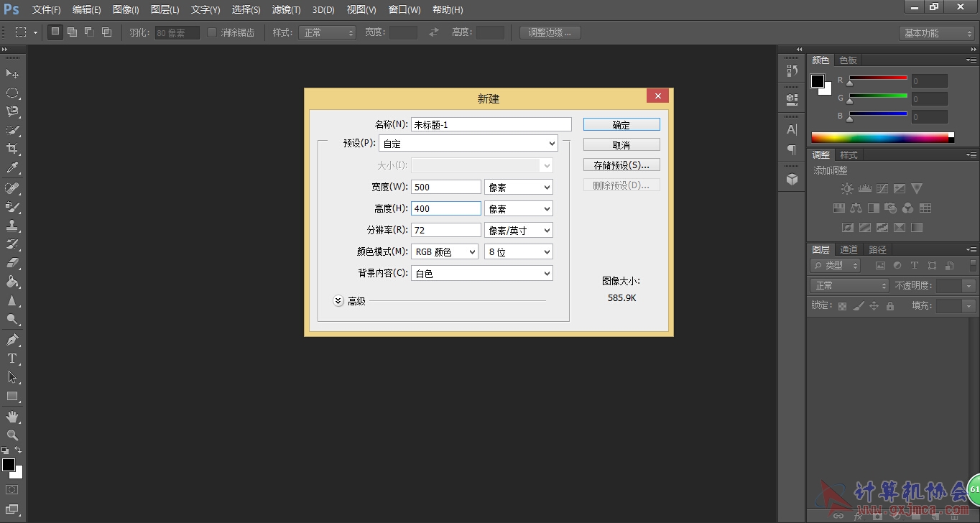Click the 调整边缘... button
Viewport: 980px width, 523px height.
550,32
